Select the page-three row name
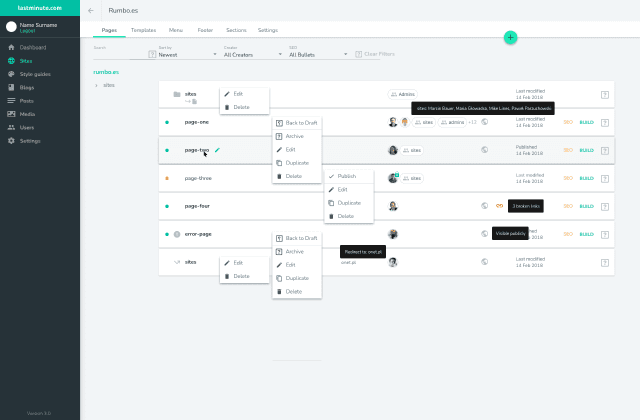The width and height of the screenshot is (640, 420). tap(198, 178)
